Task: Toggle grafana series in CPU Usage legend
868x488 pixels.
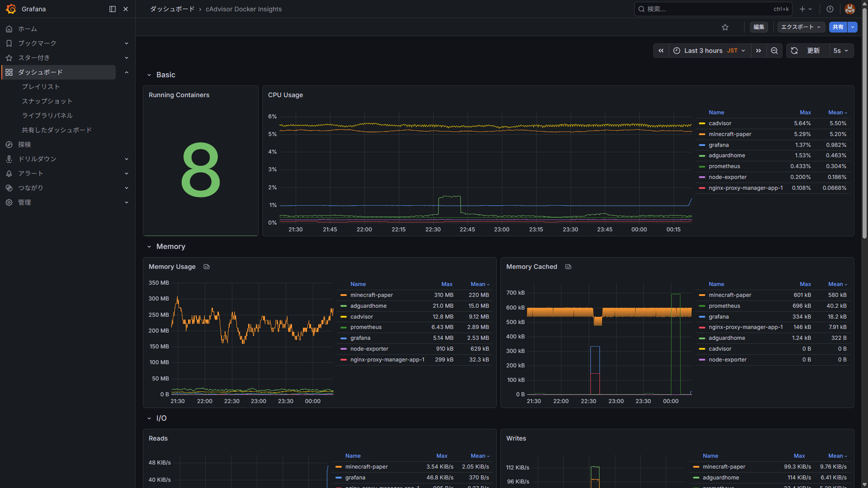Action: (x=719, y=145)
